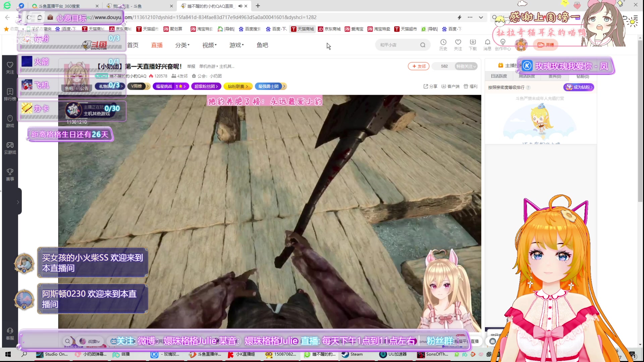Click the 举报 report link
The width and height of the screenshot is (644, 362).
pos(191,67)
